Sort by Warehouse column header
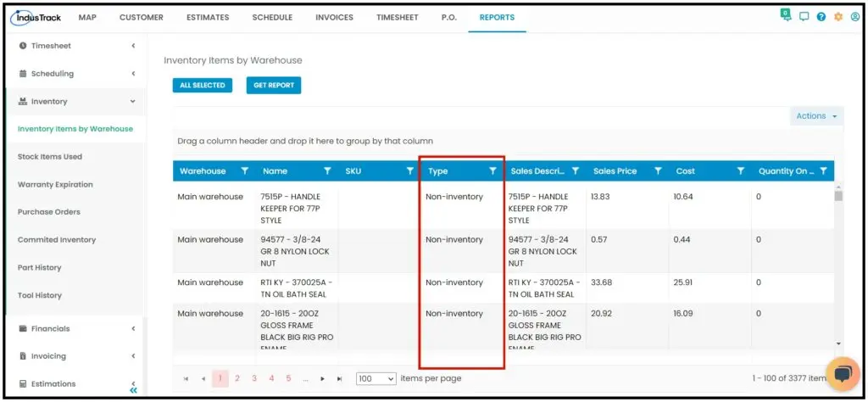Image resolution: width=868 pixels, height=402 pixels. (203, 171)
